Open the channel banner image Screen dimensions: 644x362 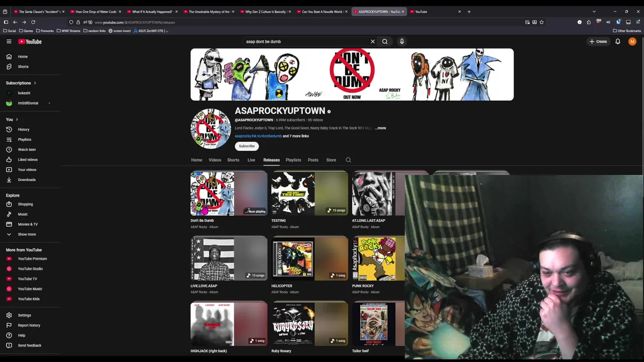click(x=352, y=74)
